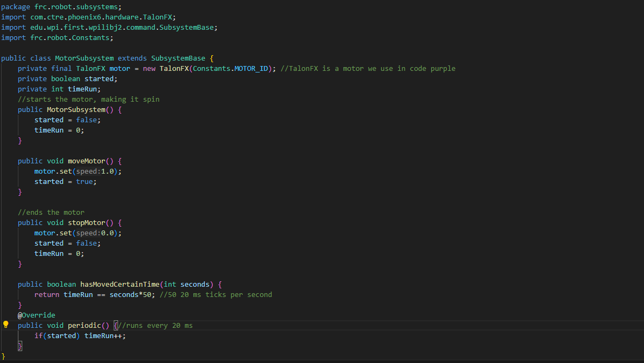Click 'Constants.MOTOR_ID' argument

[x=230, y=69]
